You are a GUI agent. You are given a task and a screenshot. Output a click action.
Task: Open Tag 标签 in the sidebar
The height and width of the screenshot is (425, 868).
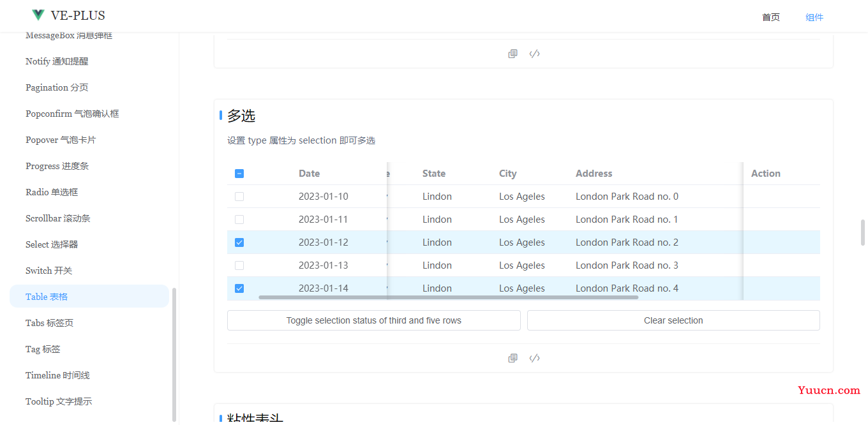tap(43, 349)
